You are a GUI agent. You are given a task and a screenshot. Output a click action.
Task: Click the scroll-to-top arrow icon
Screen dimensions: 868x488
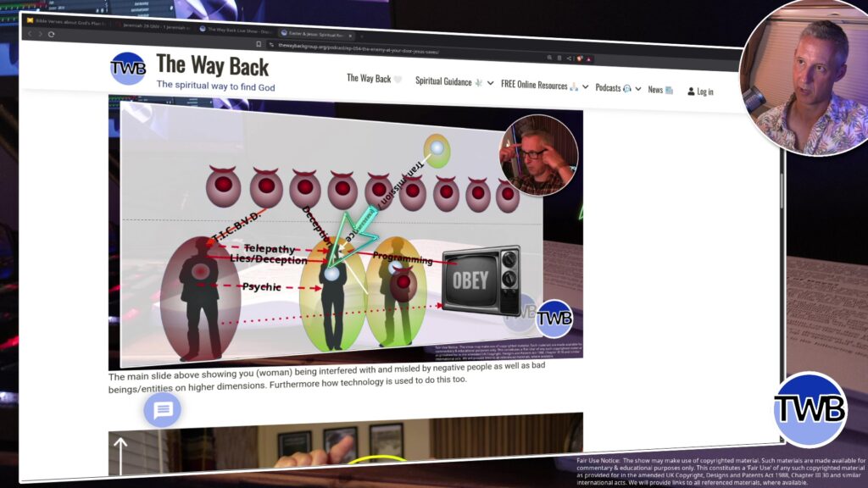[120, 456]
